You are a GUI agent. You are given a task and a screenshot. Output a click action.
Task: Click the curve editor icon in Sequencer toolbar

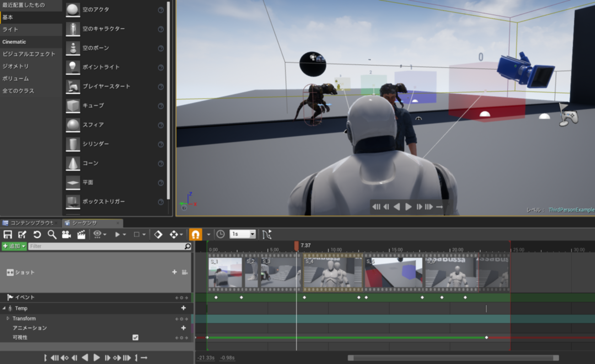[267, 235]
